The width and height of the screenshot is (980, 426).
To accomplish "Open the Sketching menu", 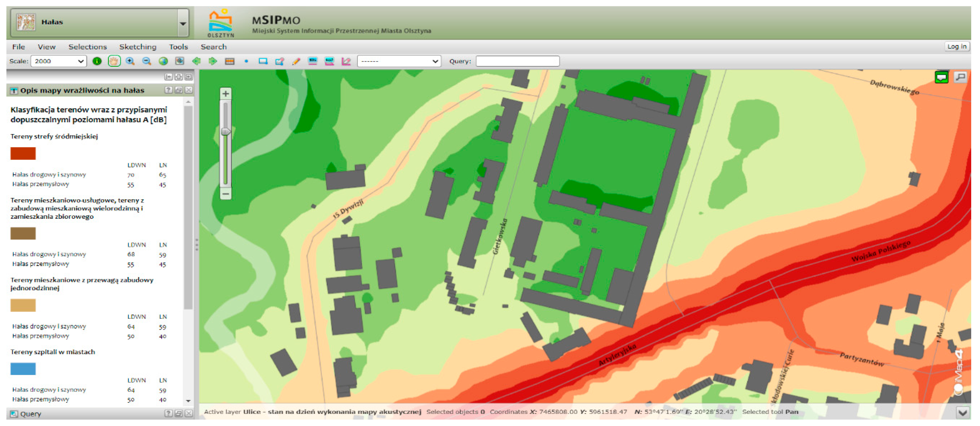I will [138, 47].
